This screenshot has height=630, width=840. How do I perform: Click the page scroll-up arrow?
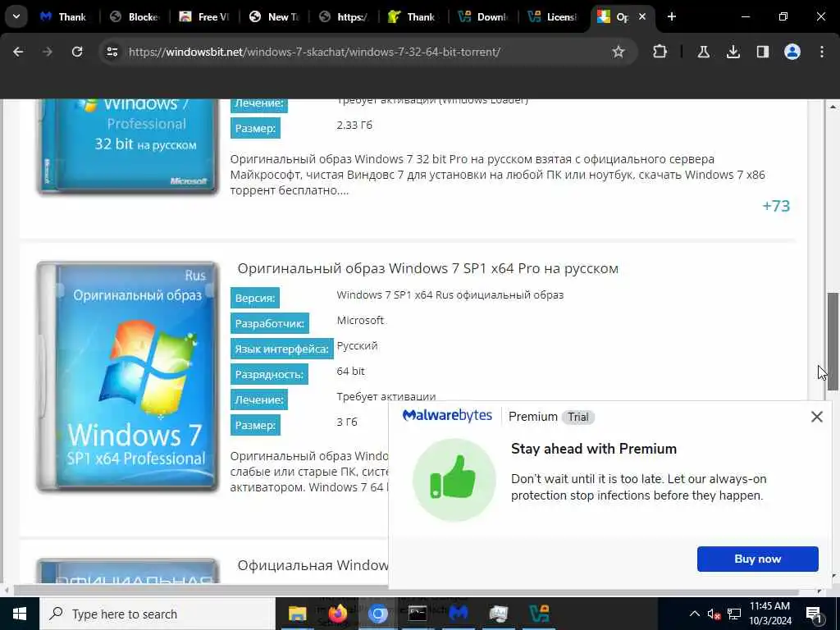pos(833,107)
